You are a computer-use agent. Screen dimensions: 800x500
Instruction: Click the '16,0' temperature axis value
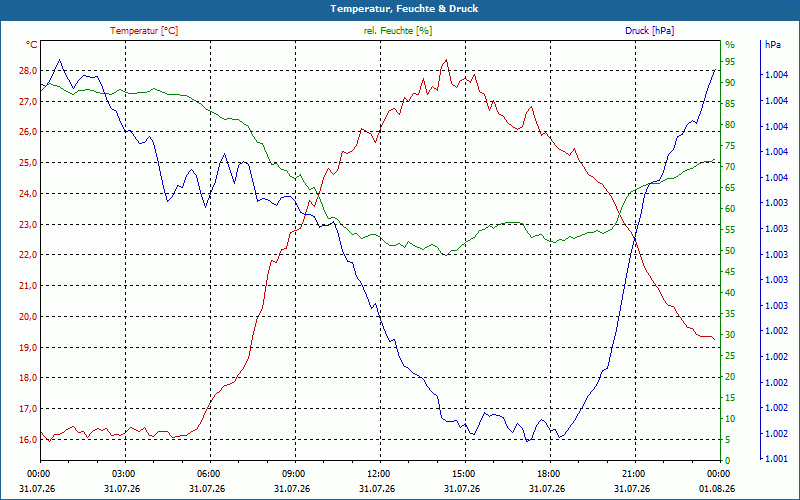[28, 439]
